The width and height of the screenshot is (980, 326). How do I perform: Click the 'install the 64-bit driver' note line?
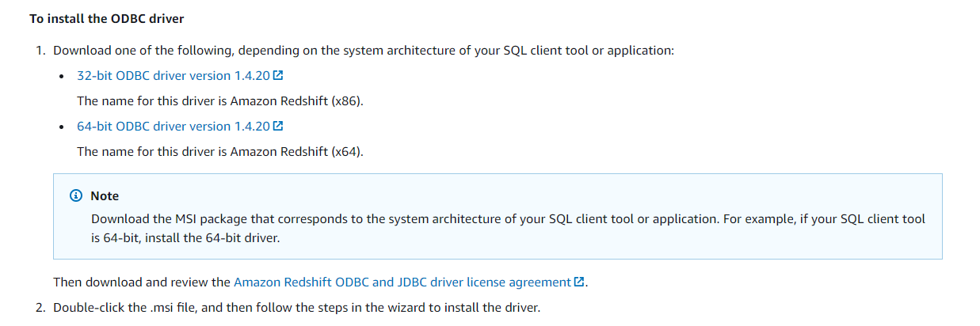pos(185,237)
